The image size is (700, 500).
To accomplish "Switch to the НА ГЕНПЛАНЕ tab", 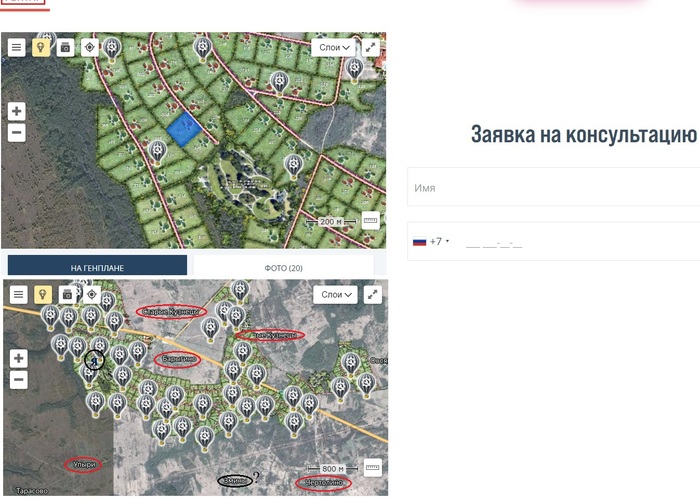I will pos(97,266).
